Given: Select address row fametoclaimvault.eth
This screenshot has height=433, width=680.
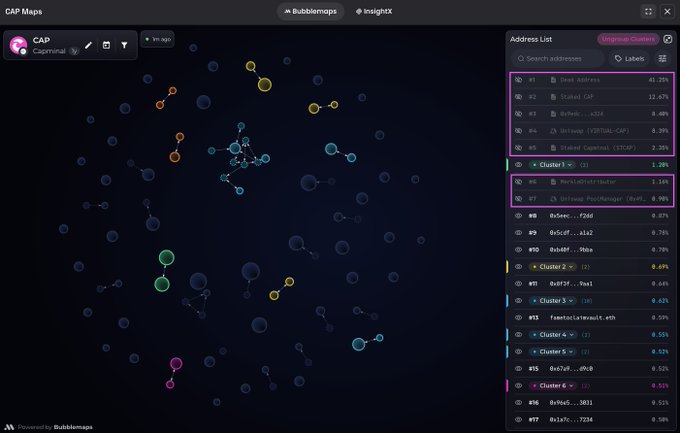Looking at the screenshot, I should [592, 318].
